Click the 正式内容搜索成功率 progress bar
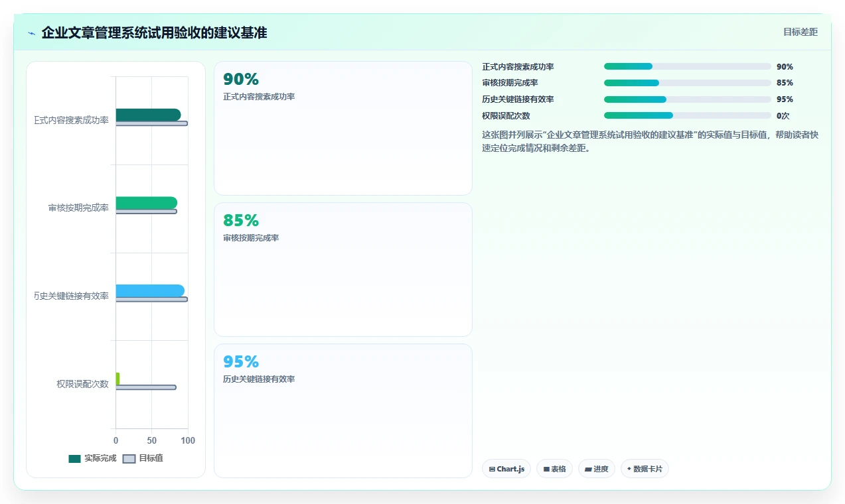The image size is (845, 504). click(688, 66)
